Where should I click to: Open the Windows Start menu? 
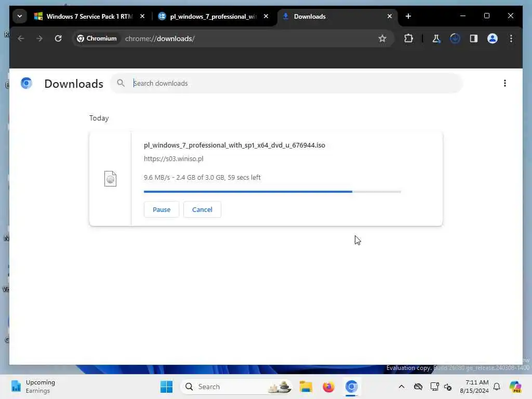click(x=167, y=387)
